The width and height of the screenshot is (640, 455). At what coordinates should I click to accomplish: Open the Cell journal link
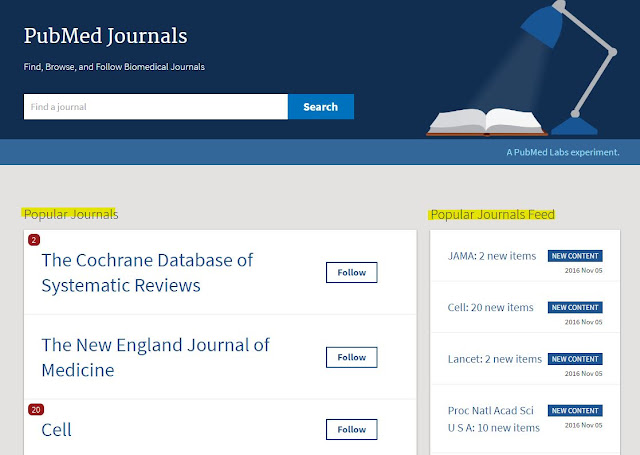(x=56, y=430)
